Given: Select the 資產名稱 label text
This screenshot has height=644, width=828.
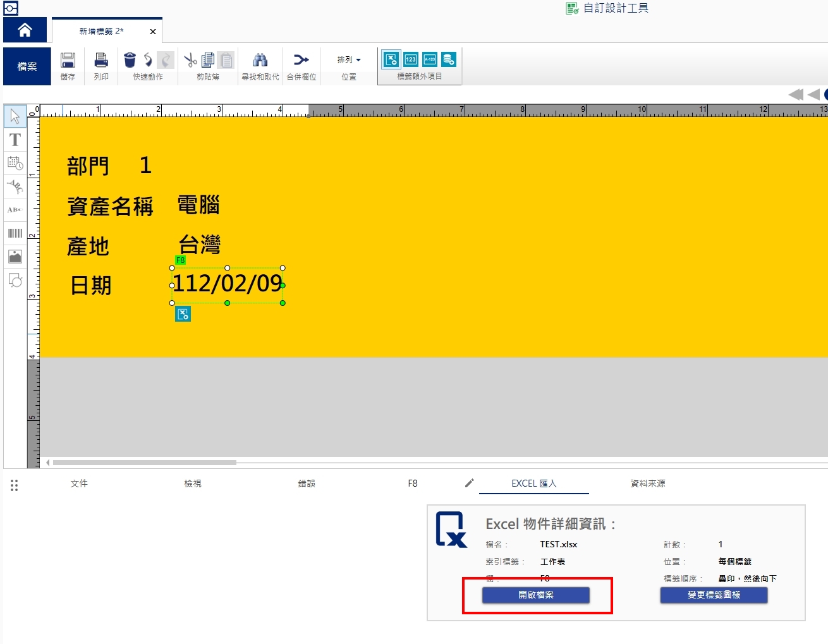Looking at the screenshot, I should (x=111, y=207).
